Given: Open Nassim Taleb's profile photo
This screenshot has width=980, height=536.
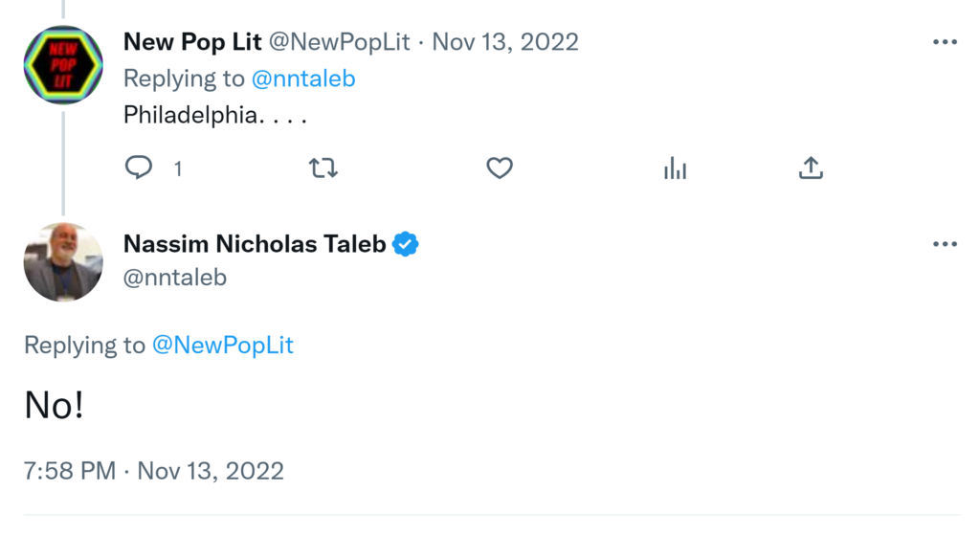Looking at the screenshot, I should click(63, 262).
